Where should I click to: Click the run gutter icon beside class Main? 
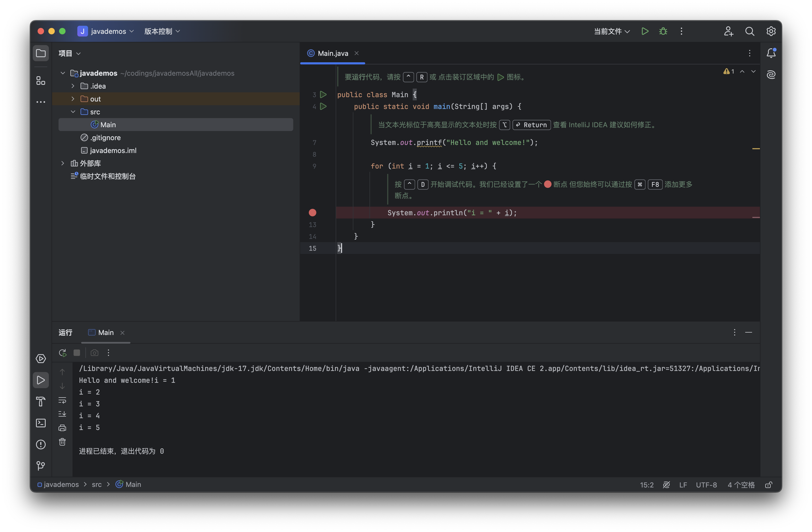point(323,94)
